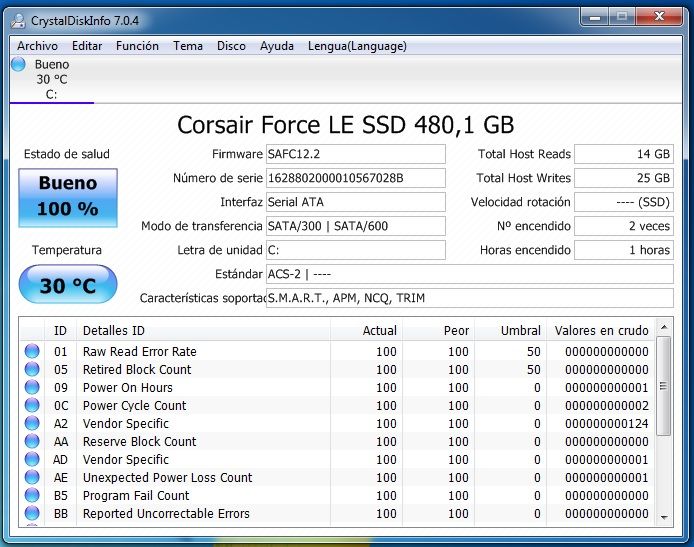Click the scrollbar up arrow in SMART list
The height and width of the screenshot is (547, 694).
coord(664,328)
